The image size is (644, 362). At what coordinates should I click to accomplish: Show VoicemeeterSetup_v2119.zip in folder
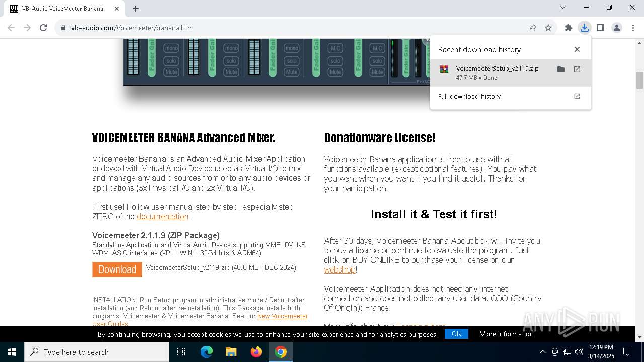tap(561, 69)
